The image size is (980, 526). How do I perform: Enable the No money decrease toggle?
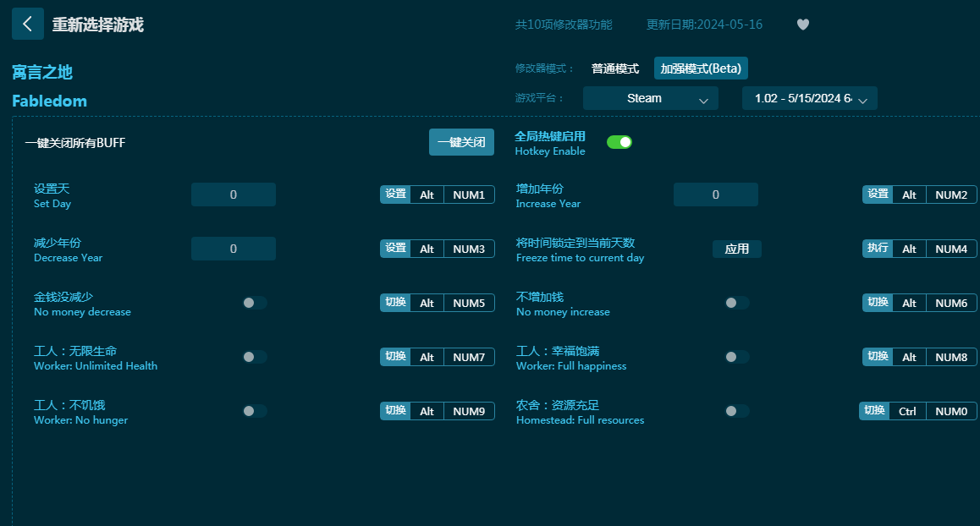click(255, 303)
